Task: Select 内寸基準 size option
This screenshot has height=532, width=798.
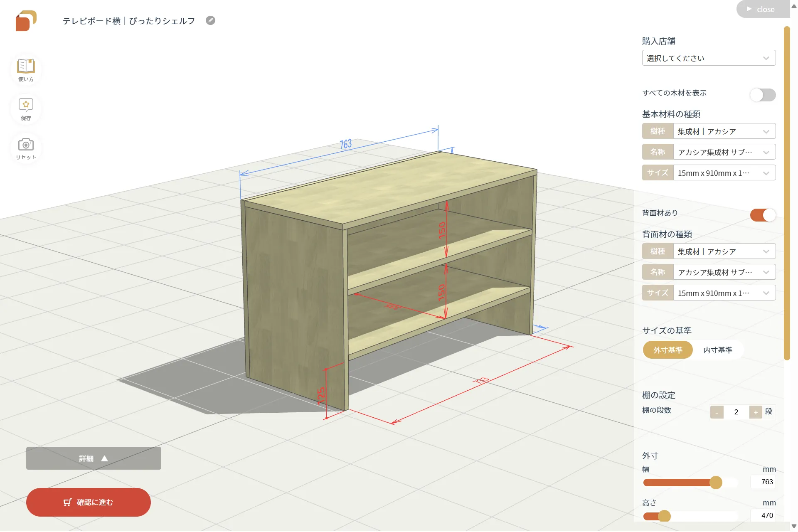Action: click(x=717, y=350)
